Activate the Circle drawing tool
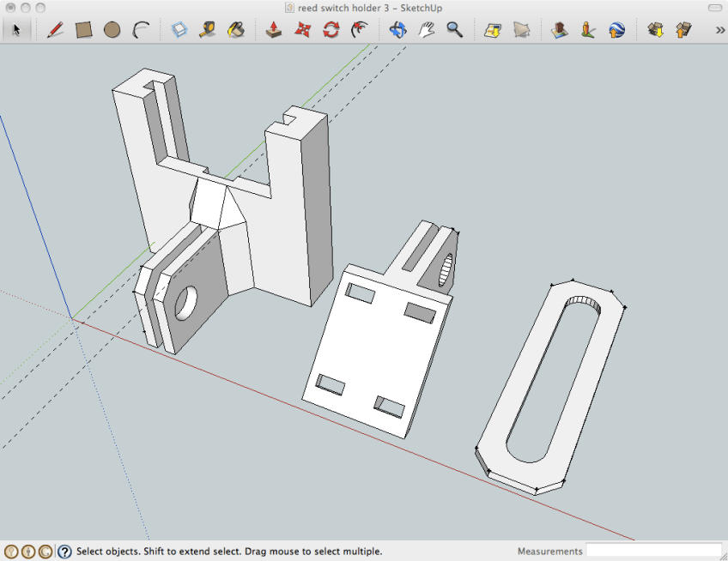The width and height of the screenshot is (728, 561). (112, 30)
